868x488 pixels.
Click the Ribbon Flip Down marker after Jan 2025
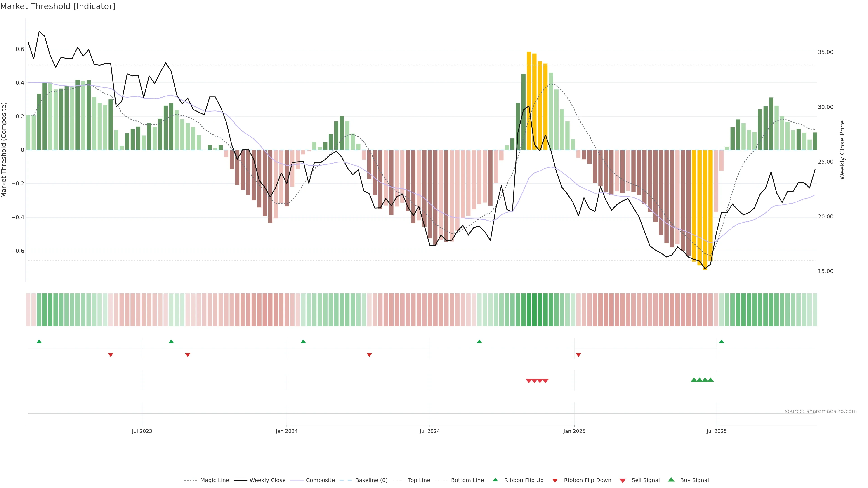click(x=578, y=355)
